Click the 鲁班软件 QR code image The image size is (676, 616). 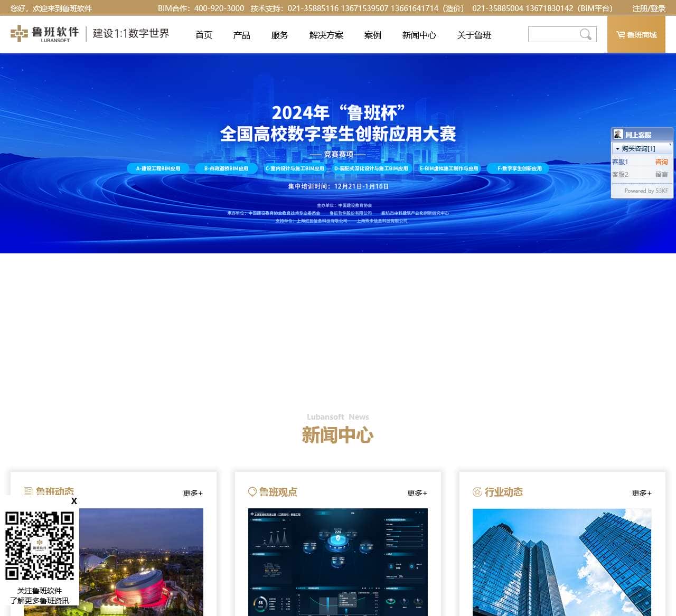tap(40, 546)
